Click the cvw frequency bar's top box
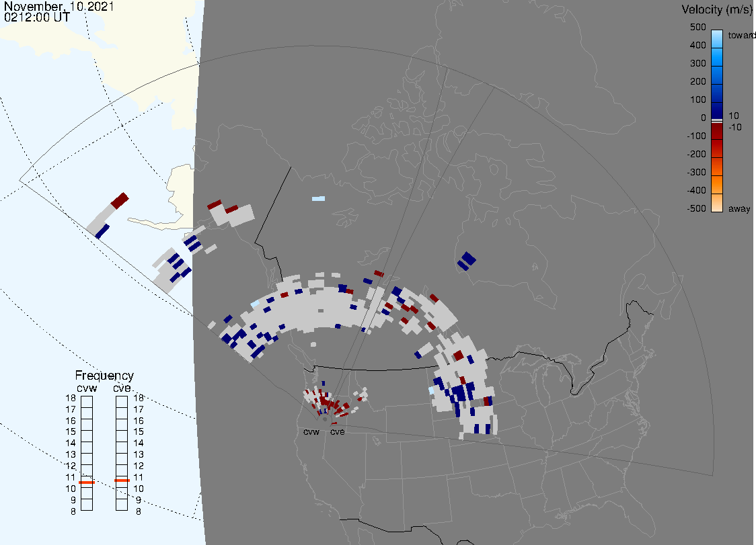The height and width of the screenshot is (545, 756). coord(87,402)
